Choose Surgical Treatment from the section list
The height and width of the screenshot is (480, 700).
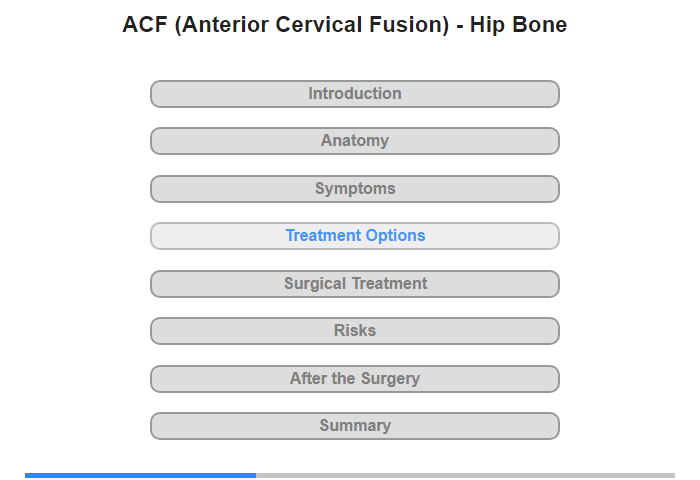point(354,284)
